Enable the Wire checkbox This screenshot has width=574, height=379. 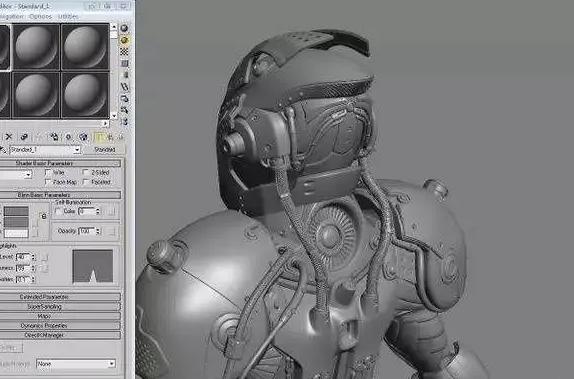[48, 172]
